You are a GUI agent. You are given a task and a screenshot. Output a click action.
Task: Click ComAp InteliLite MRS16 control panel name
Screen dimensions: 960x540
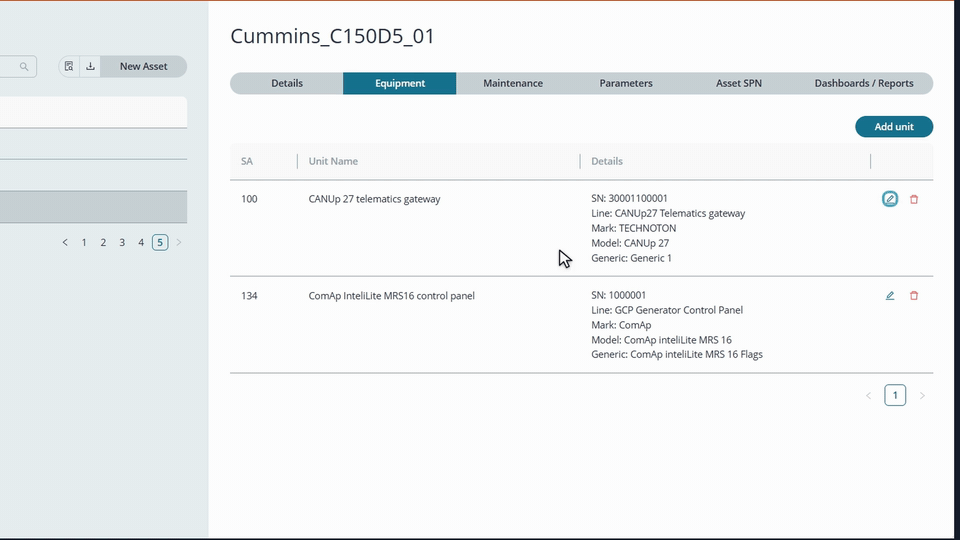pos(391,296)
